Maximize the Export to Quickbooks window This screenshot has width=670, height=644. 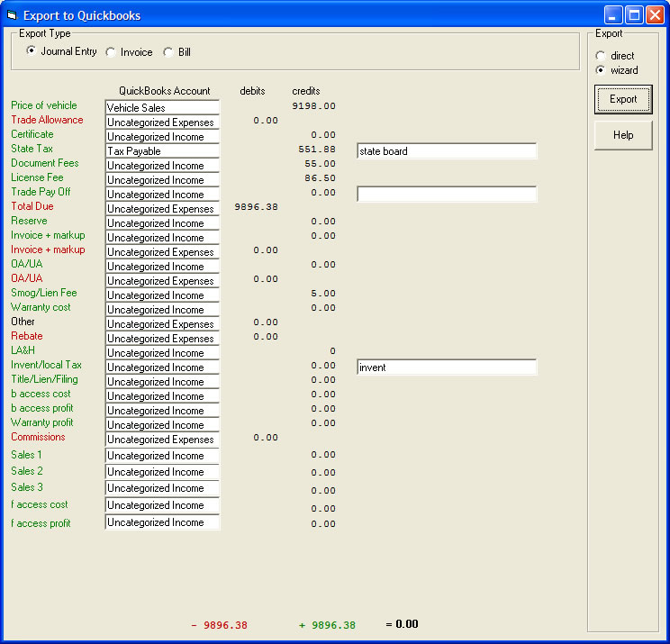[634, 15]
